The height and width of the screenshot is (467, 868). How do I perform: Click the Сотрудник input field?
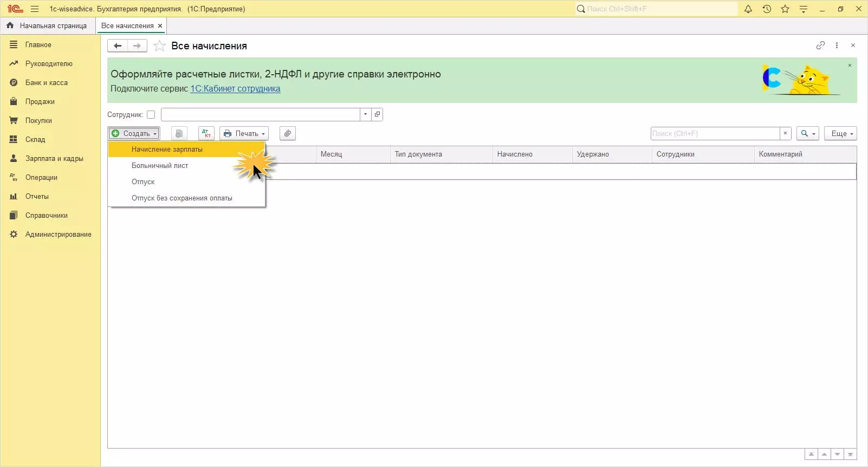click(261, 114)
